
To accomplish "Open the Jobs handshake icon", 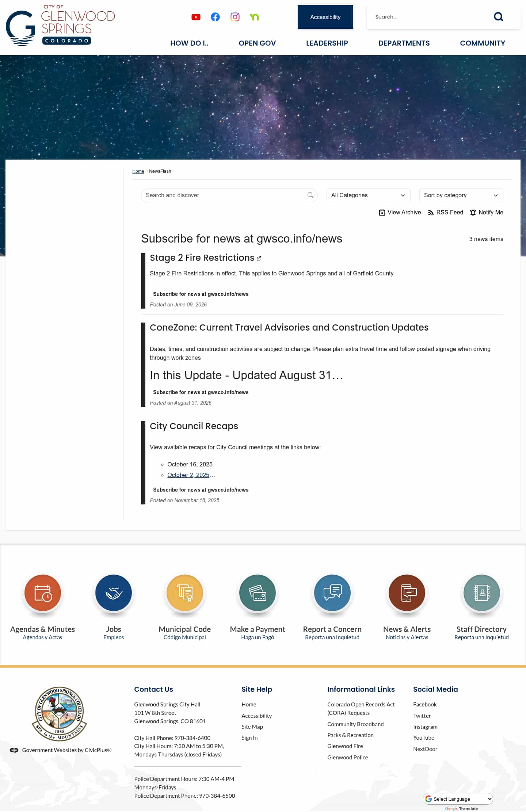I will pyautogui.click(x=114, y=592).
